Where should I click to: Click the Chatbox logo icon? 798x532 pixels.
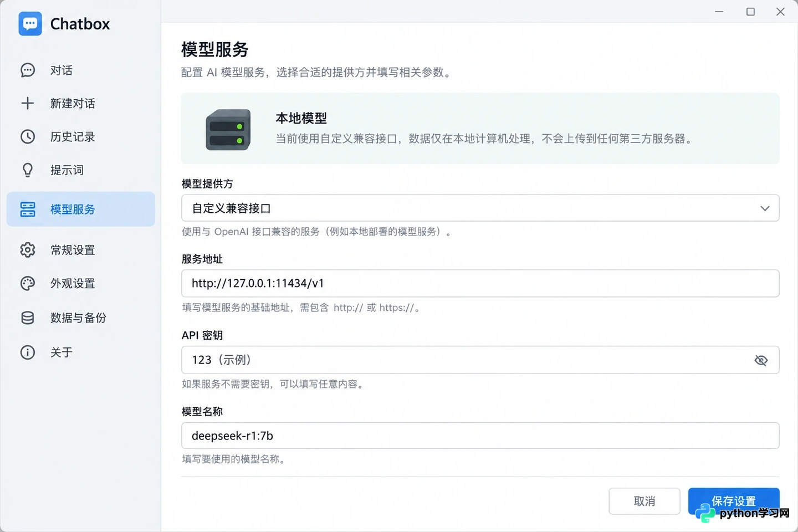point(30,24)
